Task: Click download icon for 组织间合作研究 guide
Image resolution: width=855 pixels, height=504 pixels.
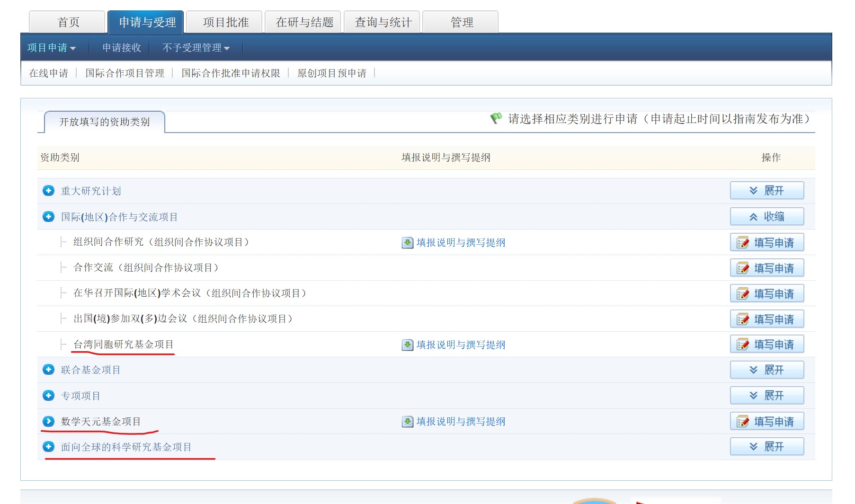Action: [x=407, y=243]
